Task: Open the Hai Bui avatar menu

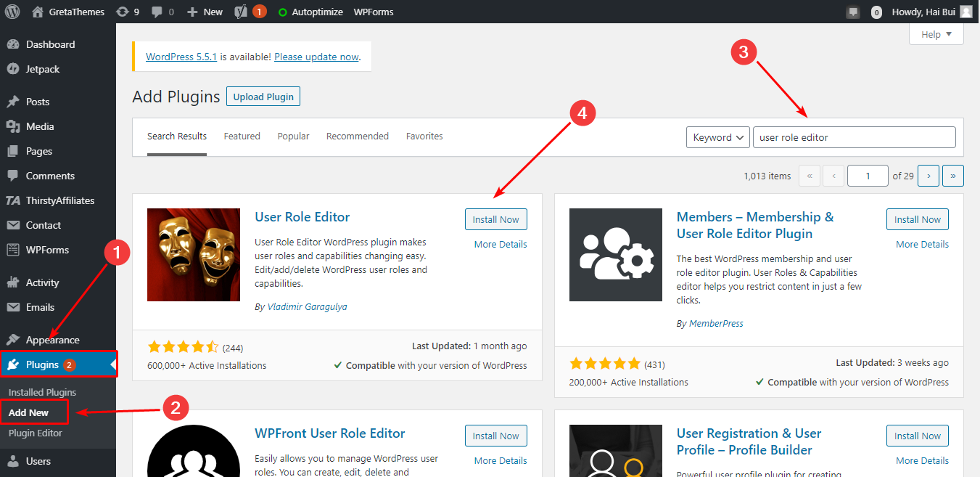Action: pyautogui.click(x=966, y=12)
